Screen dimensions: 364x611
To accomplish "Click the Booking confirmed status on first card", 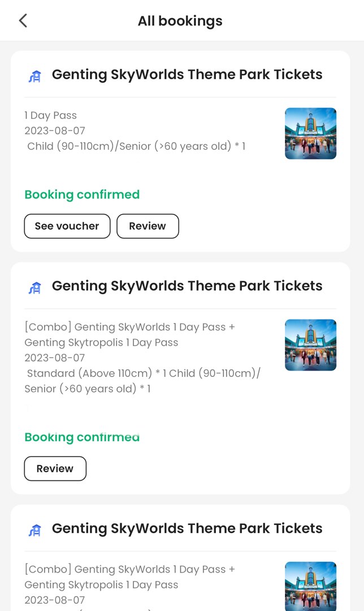I will (x=82, y=194).
